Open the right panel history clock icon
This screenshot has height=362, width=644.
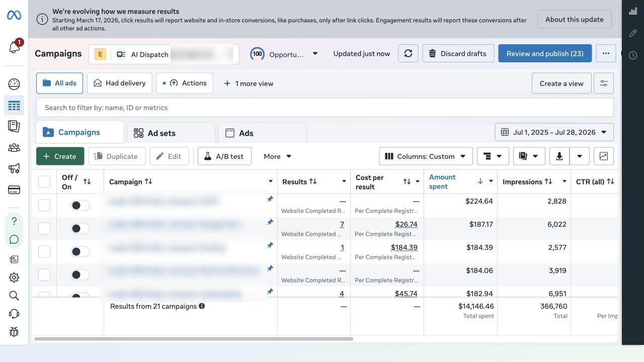(x=633, y=55)
